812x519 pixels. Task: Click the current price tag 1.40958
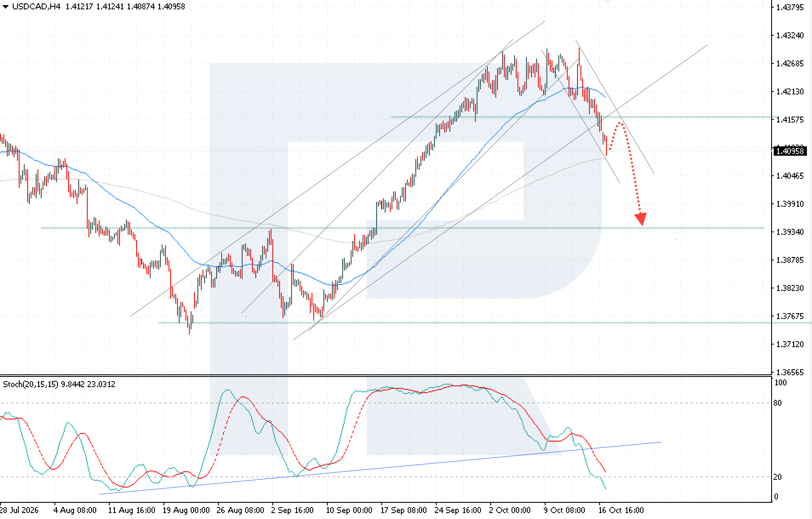point(790,151)
